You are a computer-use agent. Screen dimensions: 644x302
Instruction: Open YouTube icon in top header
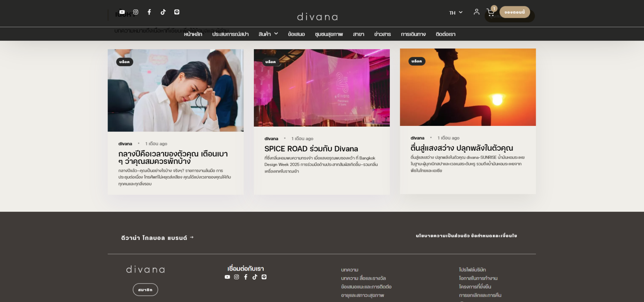pyautogui.click(x=122, y=12)
